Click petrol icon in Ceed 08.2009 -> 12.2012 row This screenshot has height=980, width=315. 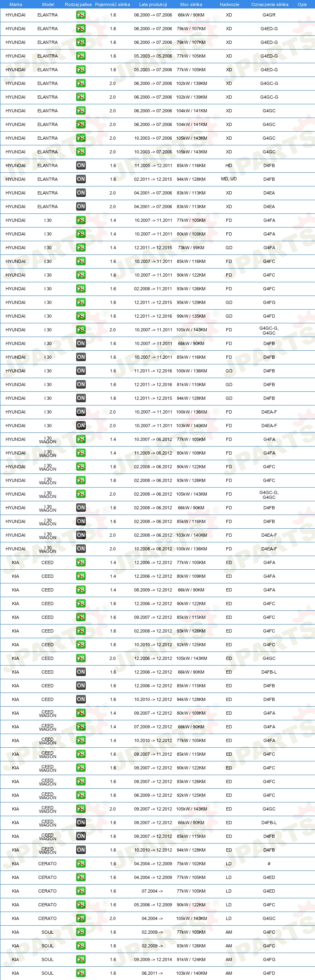click(x=81, y=590)
